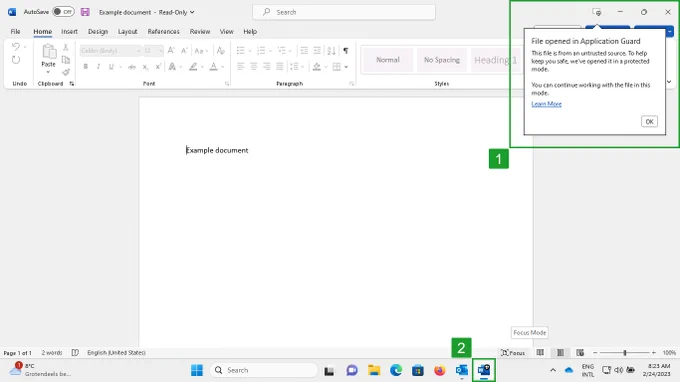Toggle Subscript formatting
The image size is (680, 382).
tap(145, 67)
